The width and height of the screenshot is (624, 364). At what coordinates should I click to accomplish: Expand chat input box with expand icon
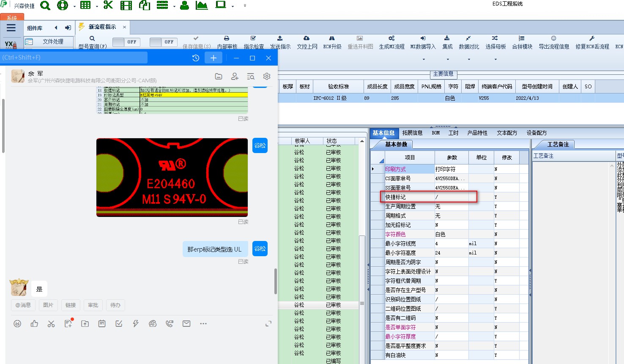(268, 324)
